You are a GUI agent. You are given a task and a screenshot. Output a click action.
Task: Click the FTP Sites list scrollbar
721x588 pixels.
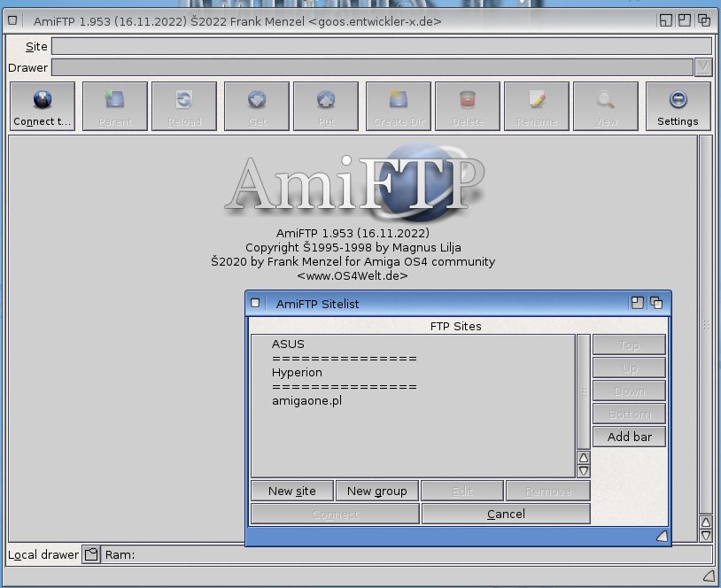click(x=584, y=391)
